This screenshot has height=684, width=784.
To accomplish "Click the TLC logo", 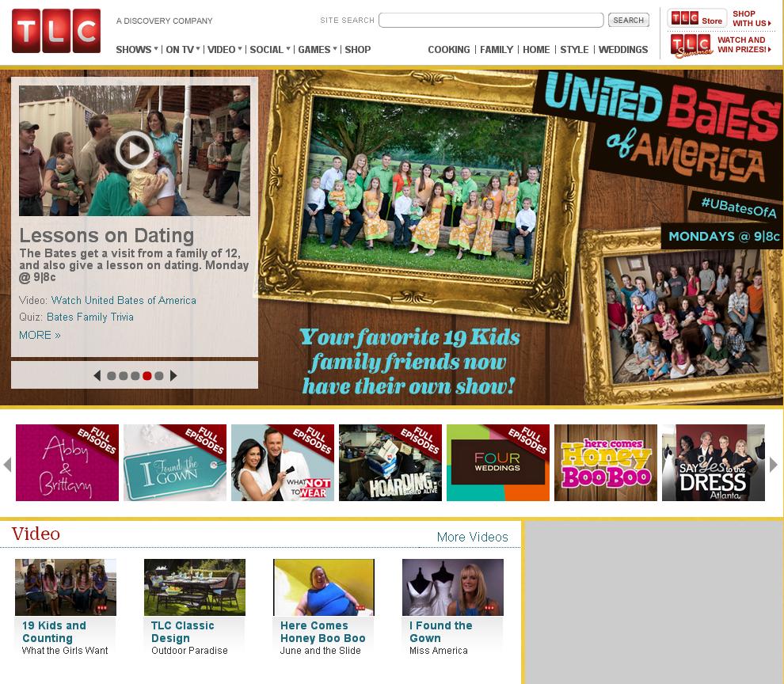I will (56, 31).
